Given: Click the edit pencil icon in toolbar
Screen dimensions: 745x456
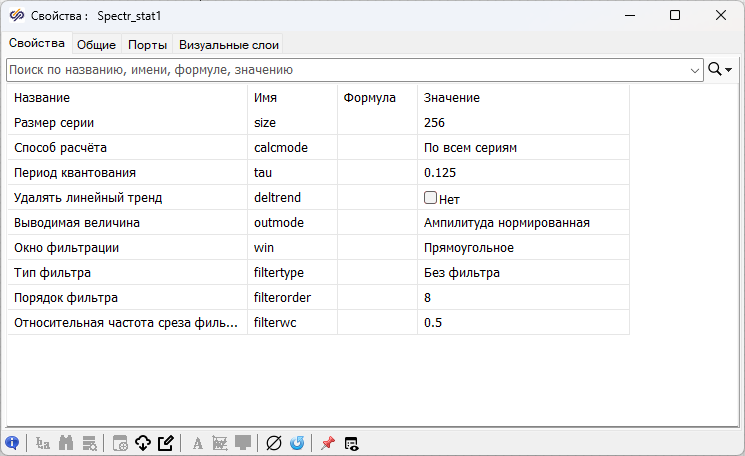Looking at the screenshot, I should (166, 443).
